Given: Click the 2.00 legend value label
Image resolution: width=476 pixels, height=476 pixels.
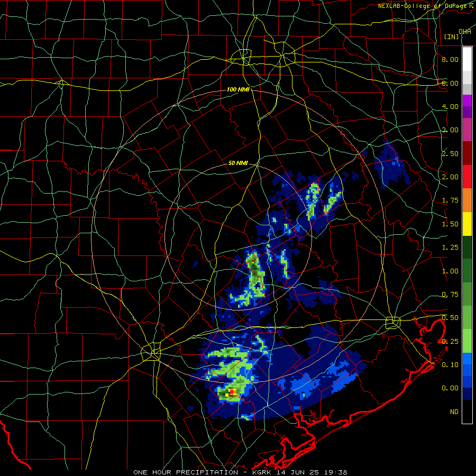Looking at the screenshot, I should [x=450, y=177].
